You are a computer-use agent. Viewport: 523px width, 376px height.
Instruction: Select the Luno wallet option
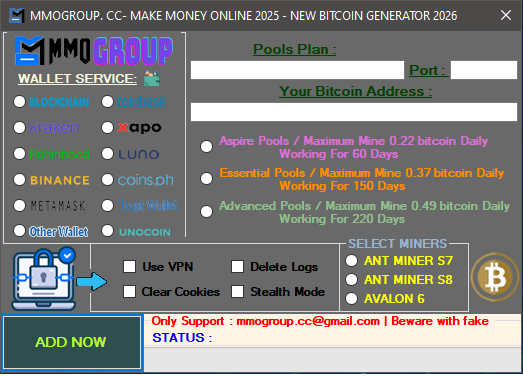pyautogui.click(x=107, y=154)
